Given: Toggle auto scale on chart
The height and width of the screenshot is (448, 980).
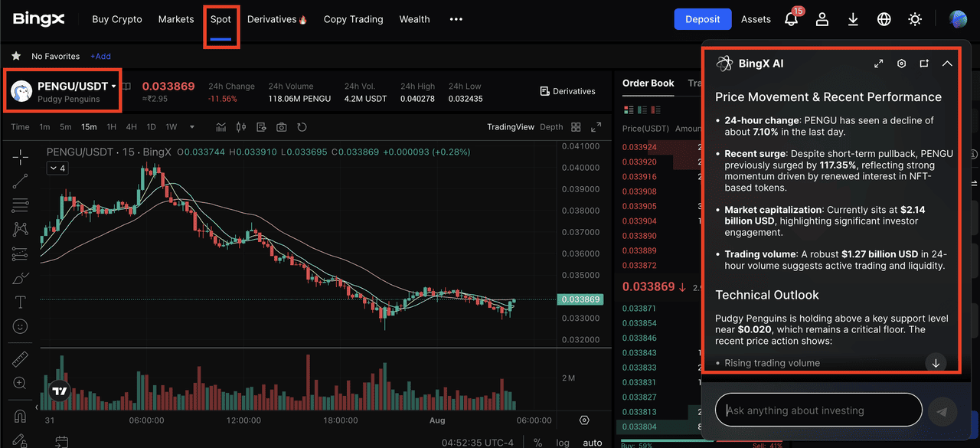Looking at the screenshot, I should point(593,443).
